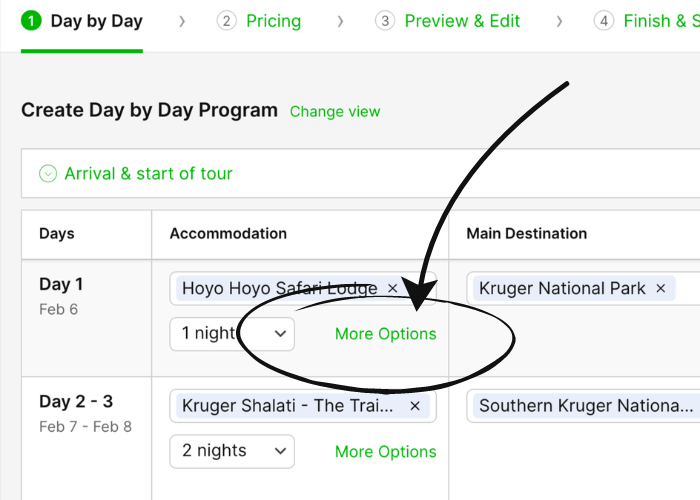The height and width of the screenshot is (500, 700).
Task: Open the 2 nights dropdown
Action: [x=232, y=451]
